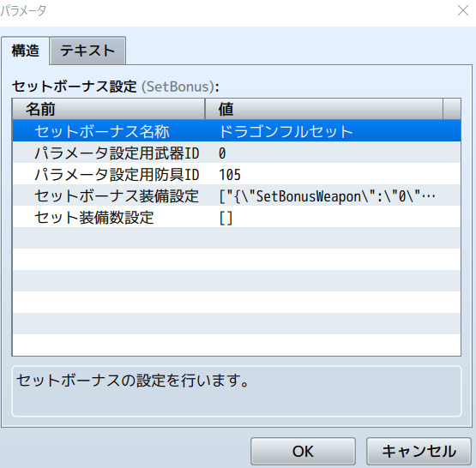Select the パラメータ設定用防具ID row
The width and height of the screenshot is (476, 468).
click(237, 174)
